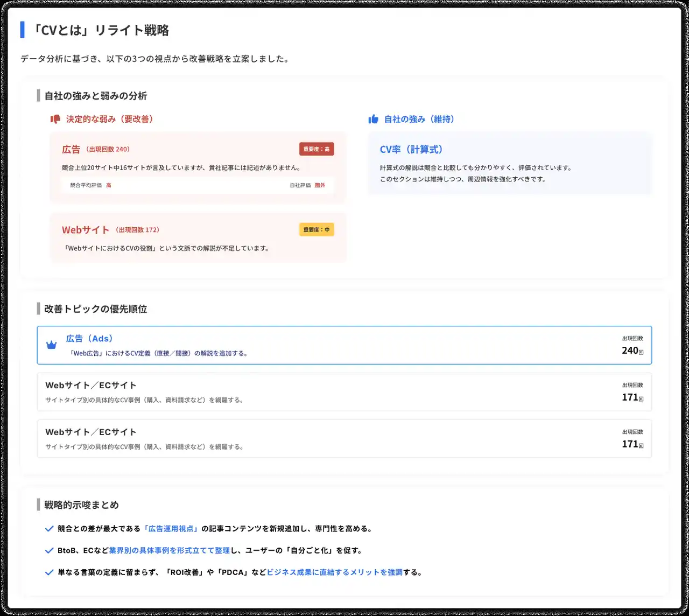Click the 戦略的示唆まとめ section heading
The image size is (689, 616).
coord(81,505)
